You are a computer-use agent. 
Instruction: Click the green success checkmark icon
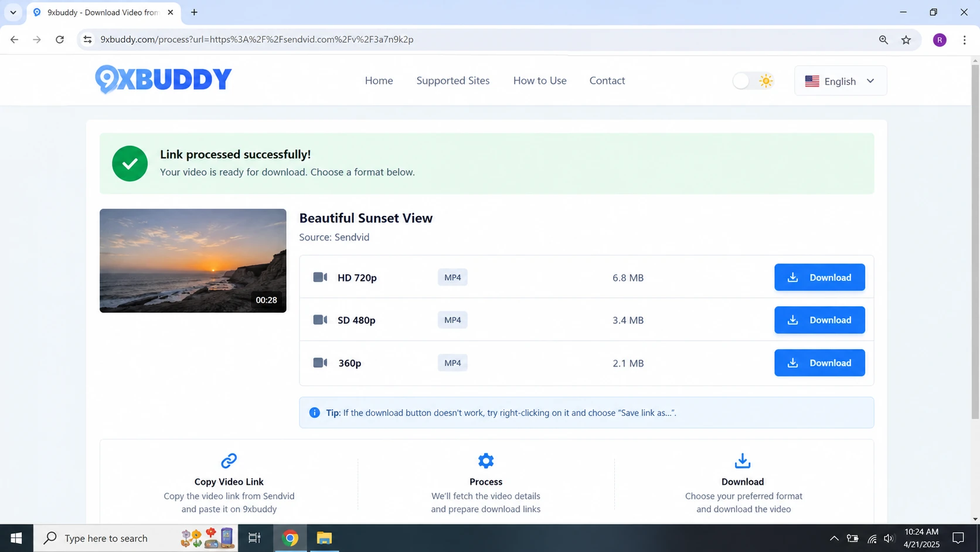130,164
